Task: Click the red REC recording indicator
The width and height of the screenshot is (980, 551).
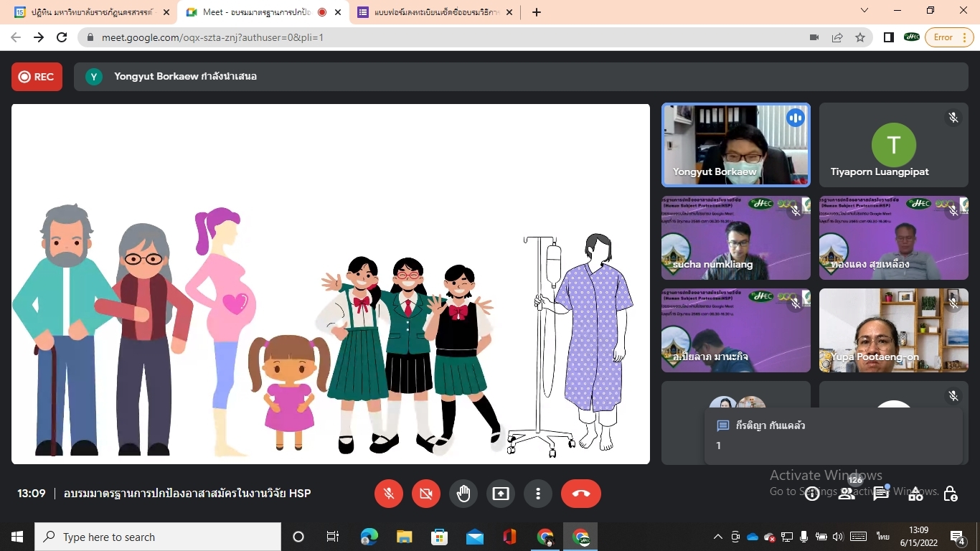Action: click(x=37, y=77)
